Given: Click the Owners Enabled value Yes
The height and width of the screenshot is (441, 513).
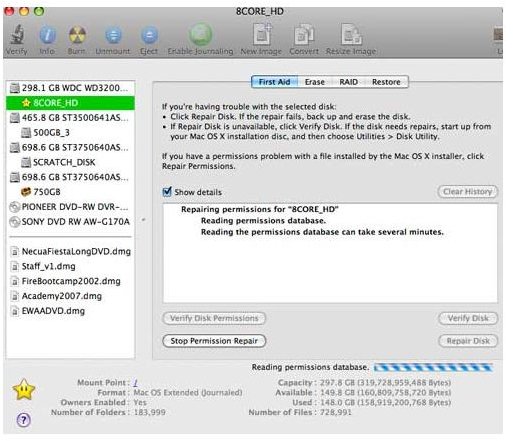Looking at the screenshot, I should coord(140,403).
